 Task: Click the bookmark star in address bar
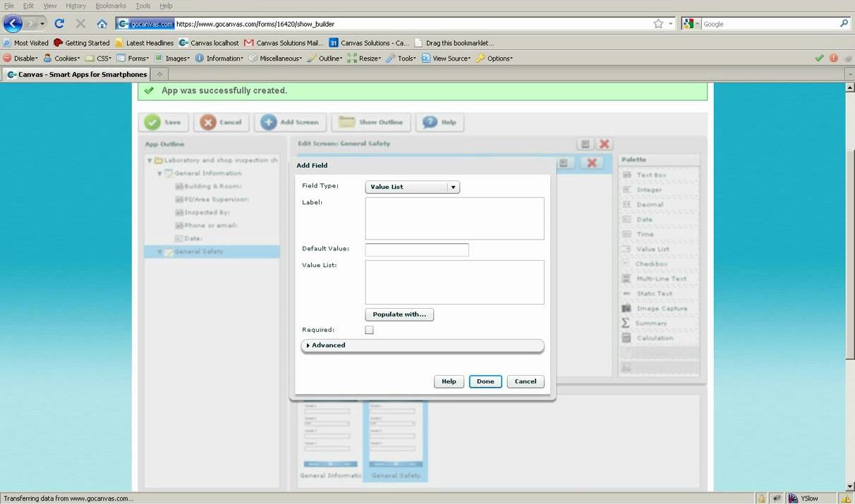pyautogui.click(x=658, y=24)
